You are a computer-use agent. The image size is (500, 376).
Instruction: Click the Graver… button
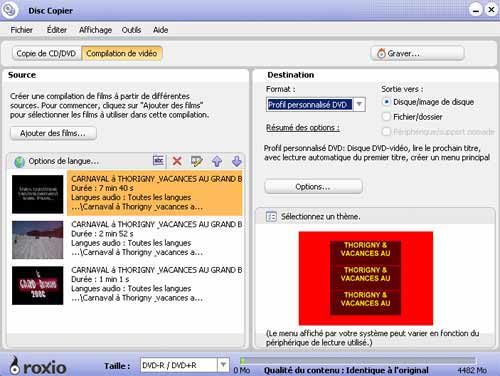(418, 53)
